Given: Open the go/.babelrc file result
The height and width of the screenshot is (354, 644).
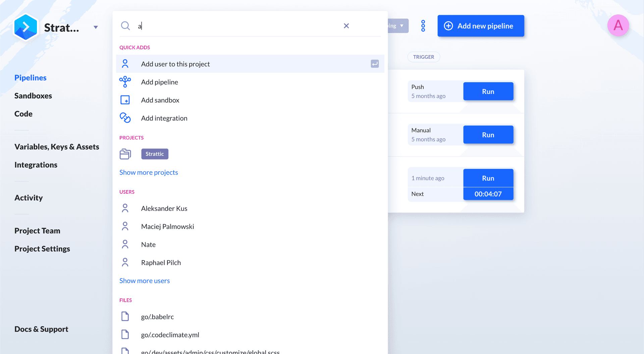Looking at the screenshot, I should tap(157, 317).
